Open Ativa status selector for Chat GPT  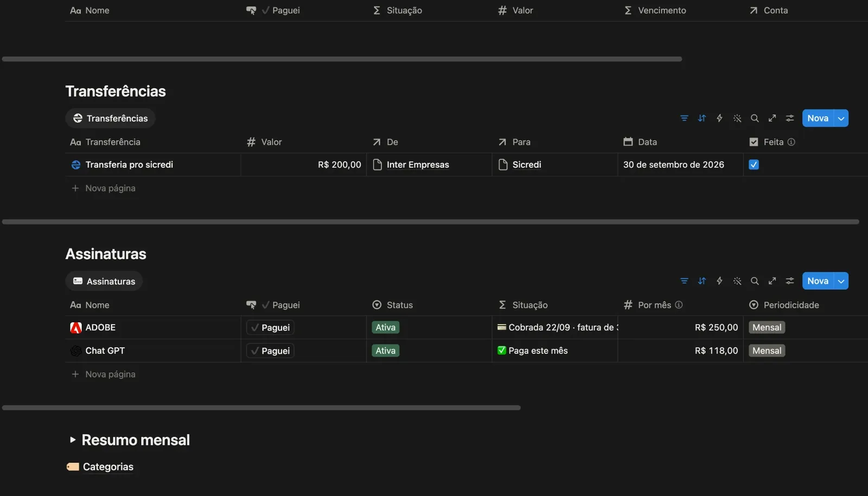pyautogui.click(x=386, y=351)
